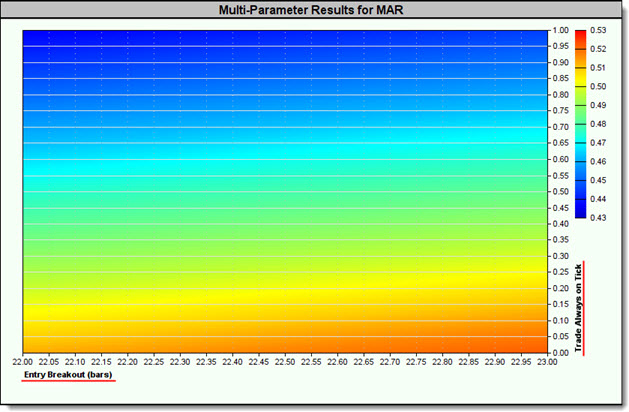The height and width of the screenshot is (412, 629).
Task: Click the 0.30 vertical axis tick label
Action: pos(560,256)
